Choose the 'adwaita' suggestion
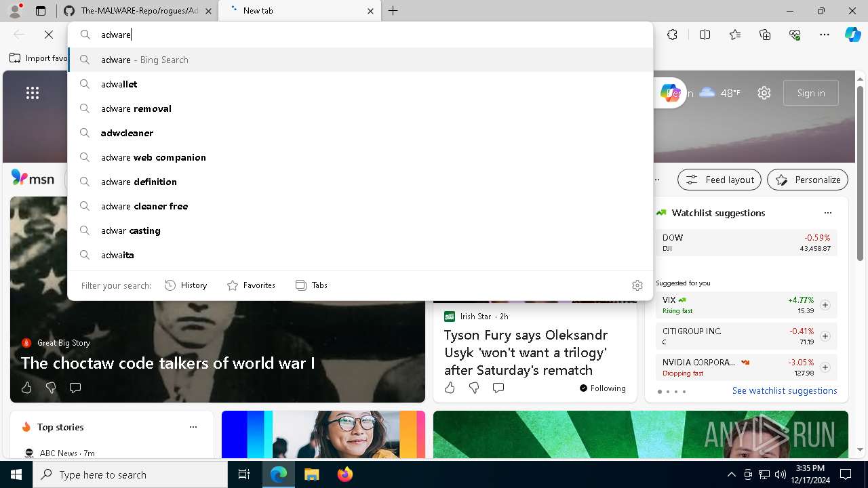The width and height of the screenshot is (868, 488). (x=360, y=255)
